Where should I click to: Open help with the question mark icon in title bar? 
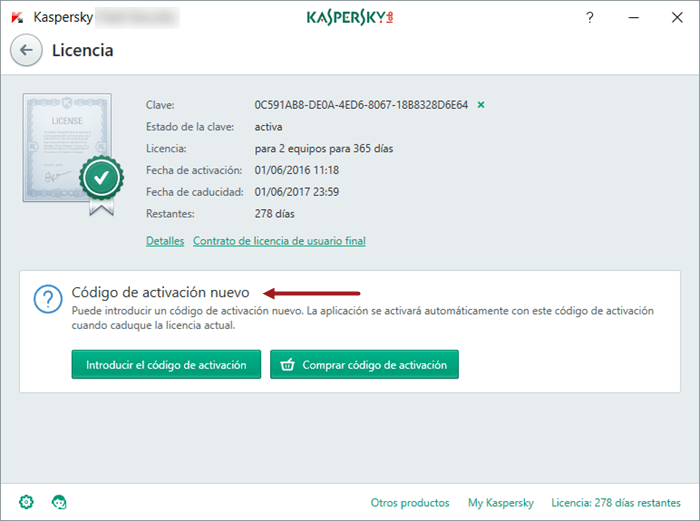pos(590,17)
